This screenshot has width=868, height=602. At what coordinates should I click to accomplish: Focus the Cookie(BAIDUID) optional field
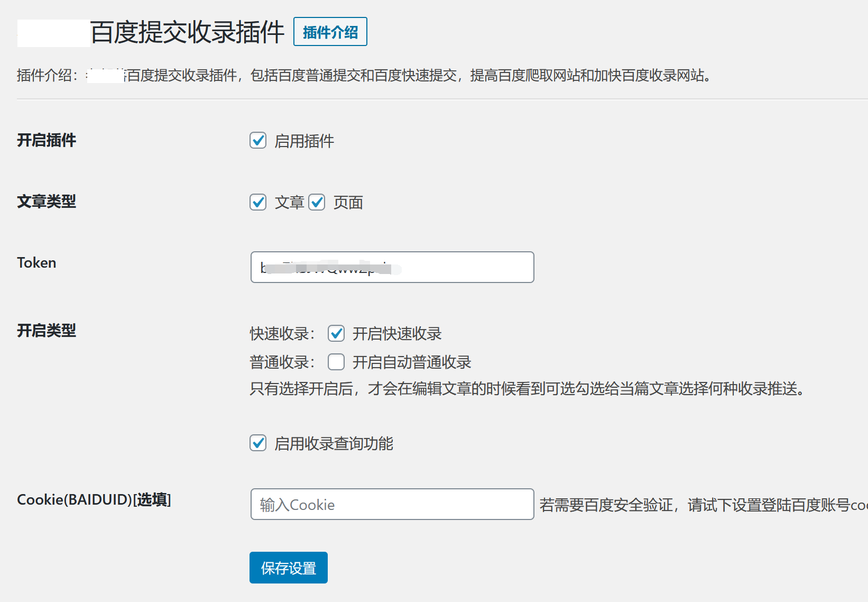coord(392,504)
